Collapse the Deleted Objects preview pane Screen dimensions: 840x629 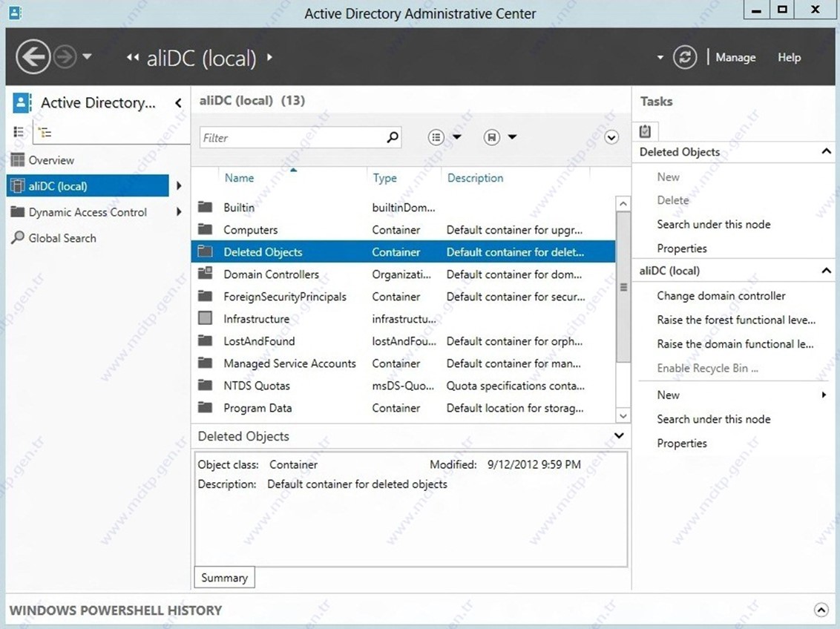tap(620, 435)
